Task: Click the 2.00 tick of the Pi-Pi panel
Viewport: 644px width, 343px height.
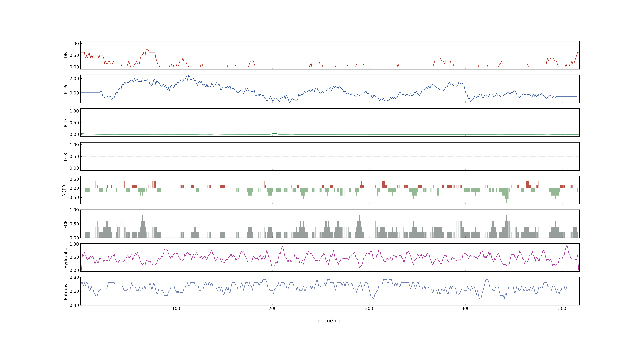Action: [x=74, y=78]
